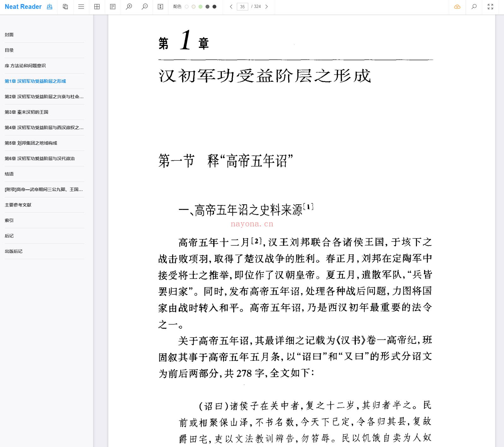Open 后记 in contents
Viewport: 504px width, 447px height.
click(9, 236)
